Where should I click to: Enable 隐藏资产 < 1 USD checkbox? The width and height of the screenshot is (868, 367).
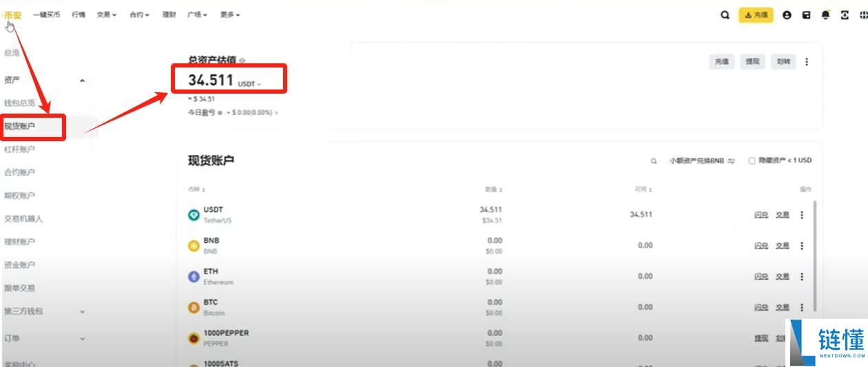(x=752, y=160)
